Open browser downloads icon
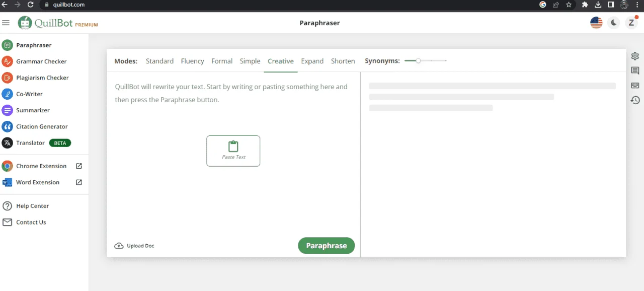The image size is (644, 291). (x=598, y=5)
